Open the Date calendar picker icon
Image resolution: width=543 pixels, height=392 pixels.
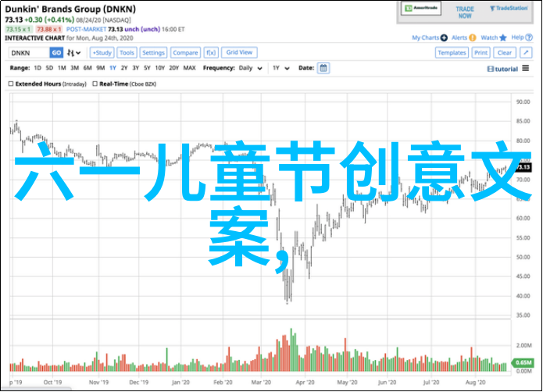[323, 68]
